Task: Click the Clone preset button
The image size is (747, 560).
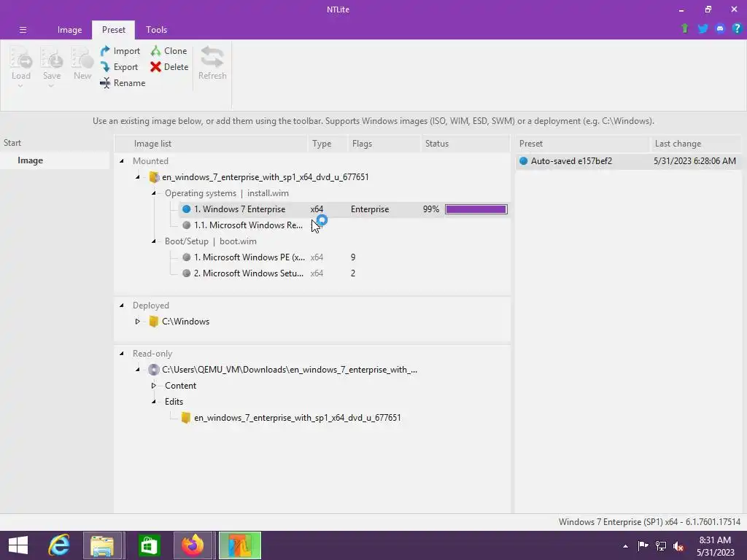Action: [x=169, y=51]
